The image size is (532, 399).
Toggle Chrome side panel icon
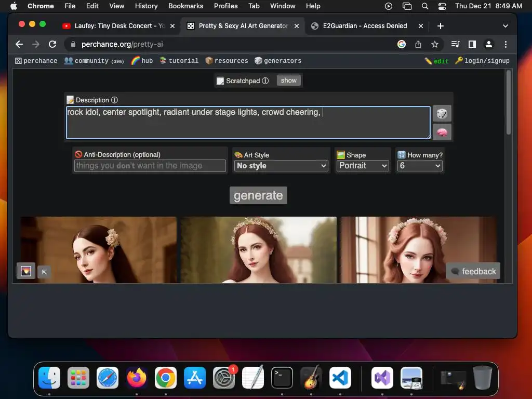tap(472, 44)
